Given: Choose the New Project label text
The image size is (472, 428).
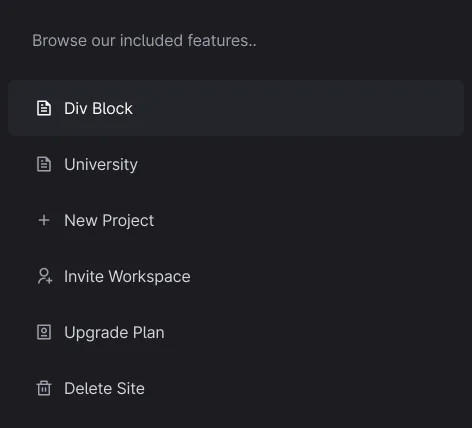Looking at the screenshot, I should (x=109, y=221).
